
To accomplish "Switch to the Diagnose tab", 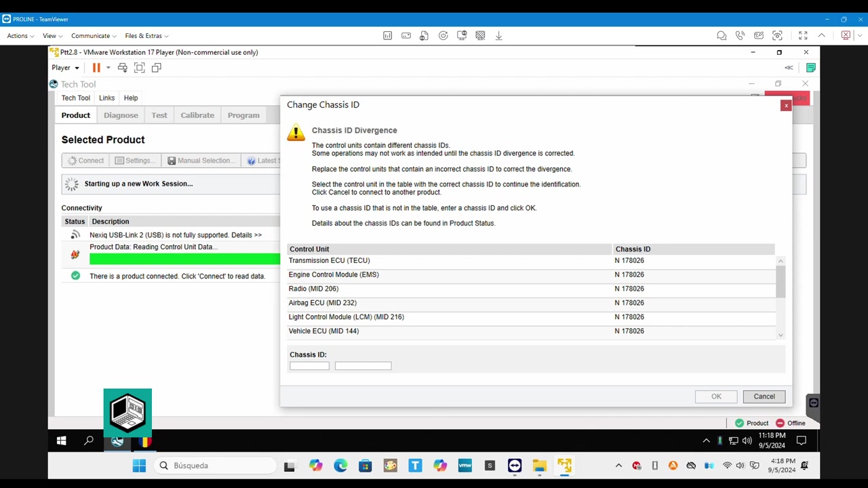I will 121,115.
